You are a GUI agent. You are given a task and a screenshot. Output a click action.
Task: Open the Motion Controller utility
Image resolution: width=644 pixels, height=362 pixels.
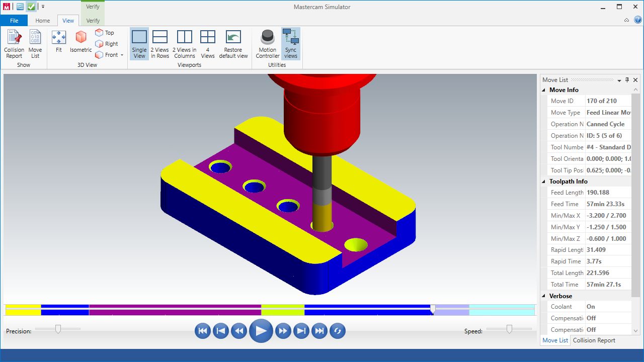click(x=268, y=44)
